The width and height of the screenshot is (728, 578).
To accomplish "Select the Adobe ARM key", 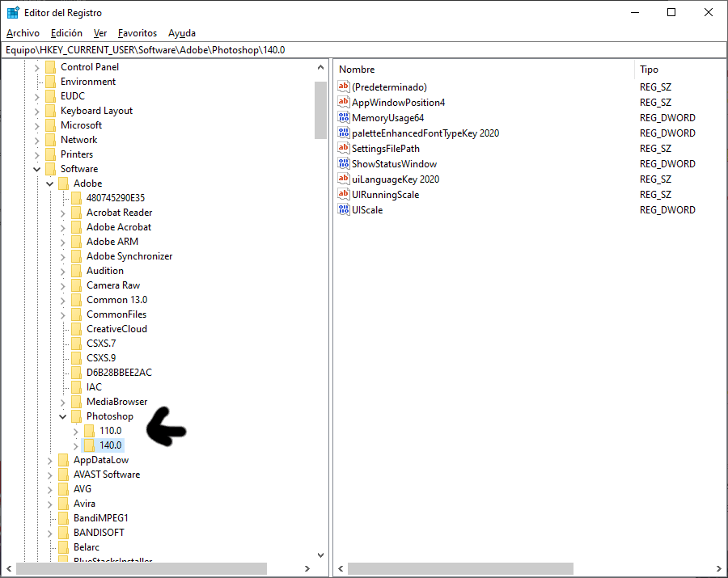I will (x=112, y=241).
